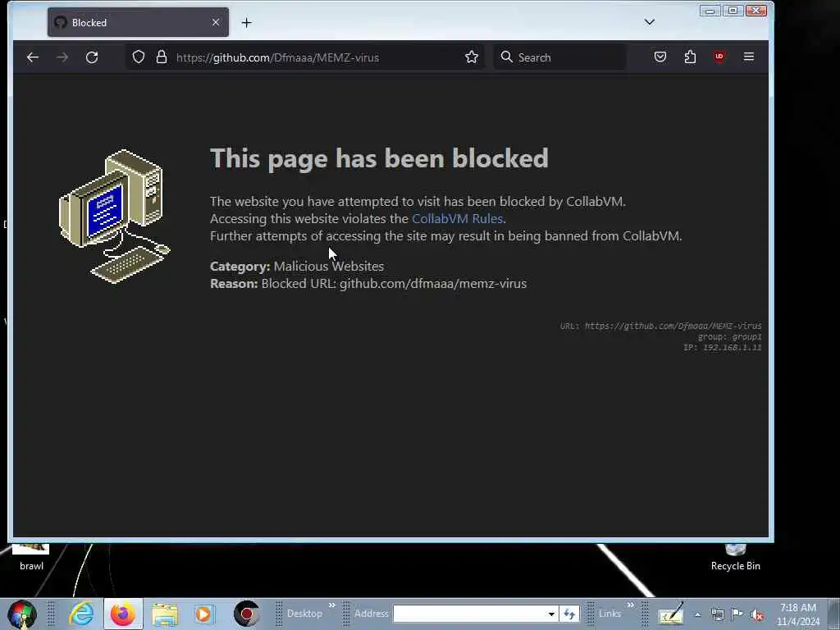
Task: Open the Windows Start orb
Action: 22,614
